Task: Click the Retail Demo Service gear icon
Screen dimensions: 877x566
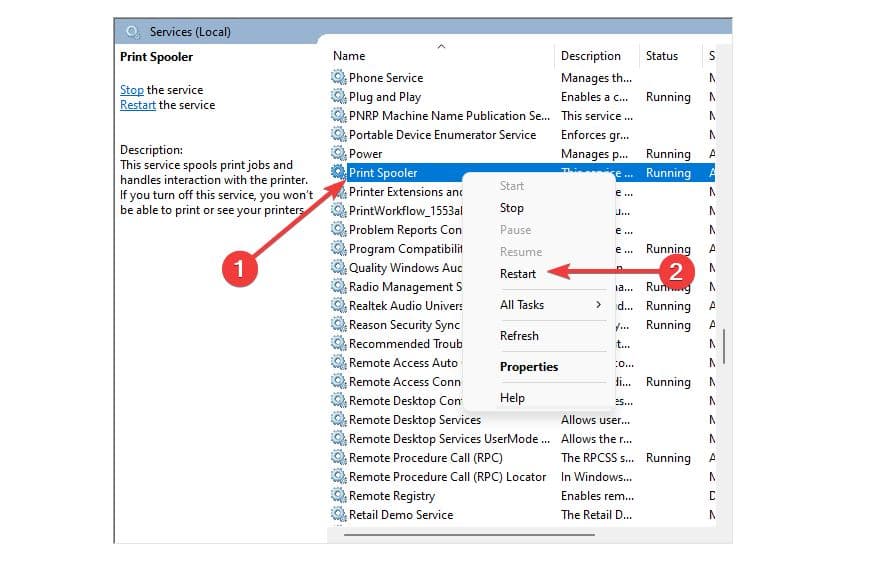Action: click(x=338, y=515)
